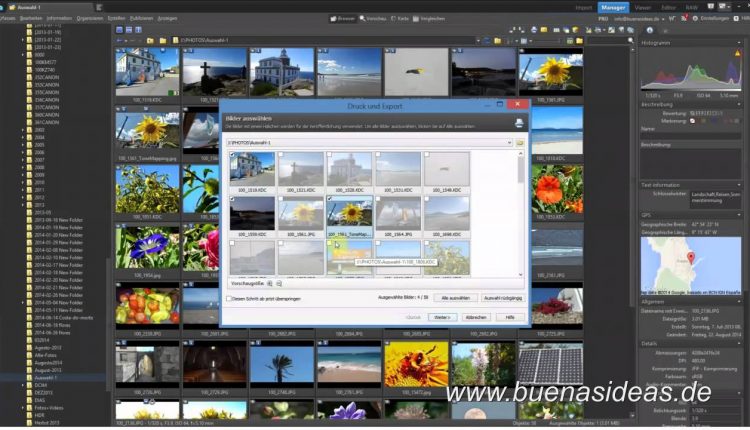Enable 'Diesen Schritt ab jetzt überspringen' checkbox
750x430 pixels.
230,298
